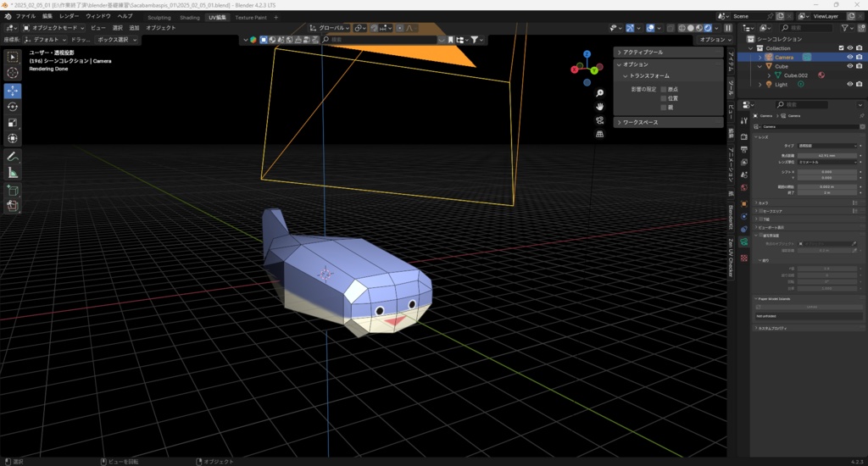Screen dimensions: 868x466
Task: Choose the 3D Cursor tool
Action: (13, 74)
